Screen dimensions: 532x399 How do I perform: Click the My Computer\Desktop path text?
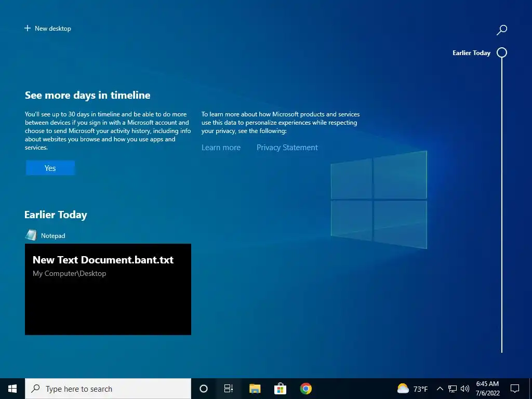[x=69, y=273]
